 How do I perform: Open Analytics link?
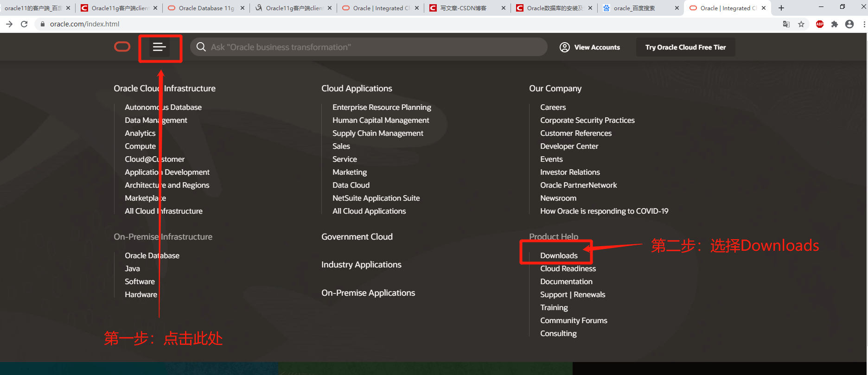[140, 133]
